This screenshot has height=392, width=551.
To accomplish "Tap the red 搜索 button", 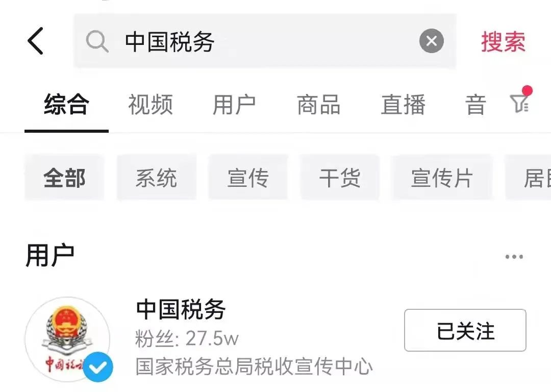I will (x=503, y=42).
